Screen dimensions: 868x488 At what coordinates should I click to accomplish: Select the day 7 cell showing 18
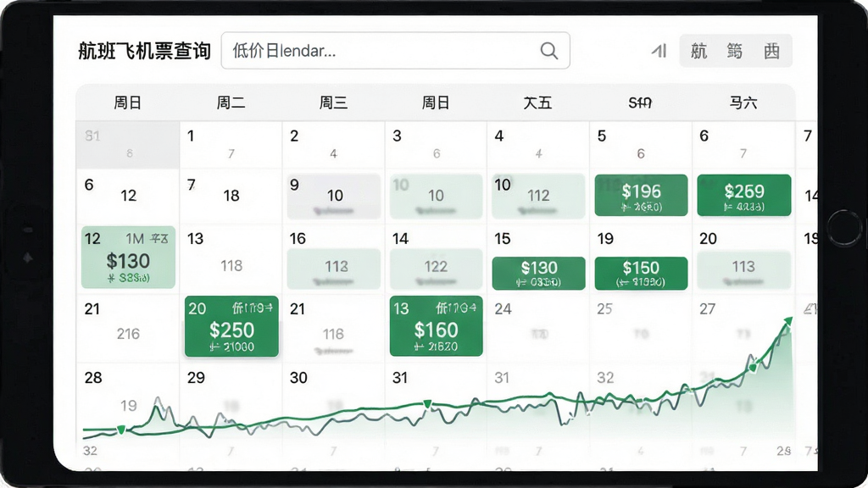coord(231,196)
